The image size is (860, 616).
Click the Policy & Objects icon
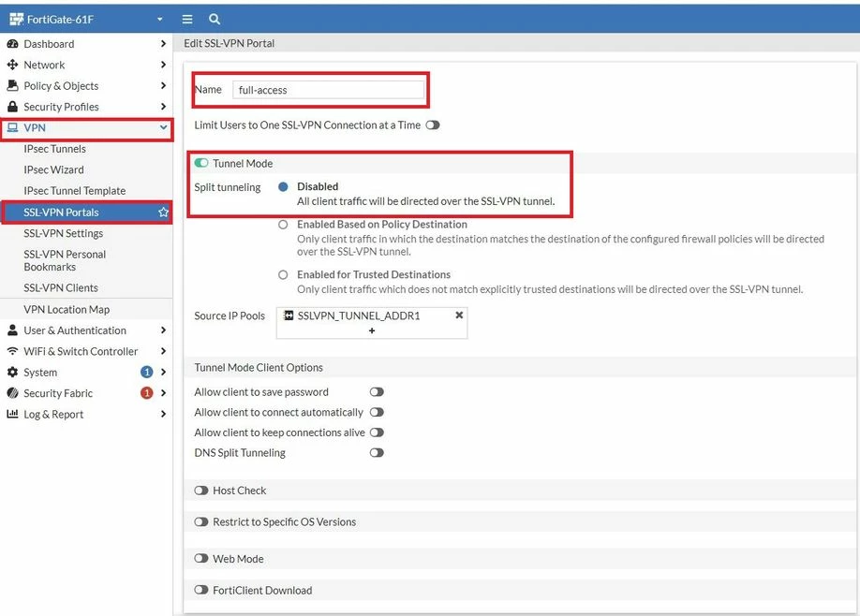(x=12, y=85)
